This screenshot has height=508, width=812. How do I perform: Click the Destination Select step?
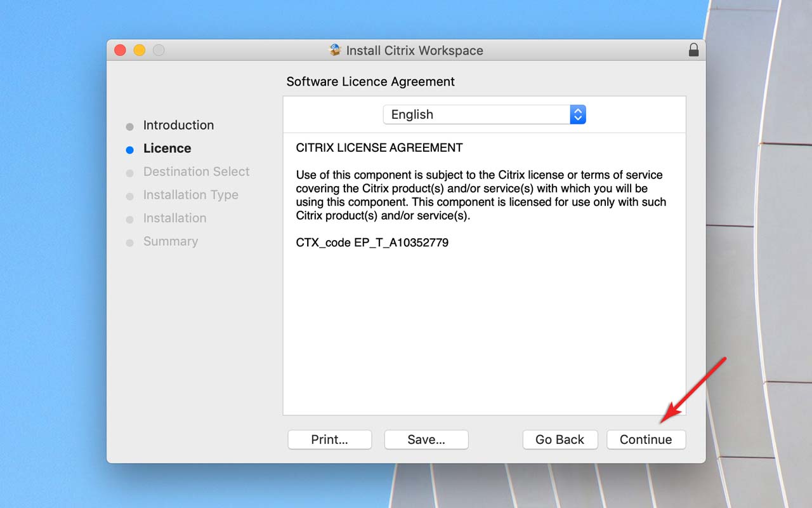196,171
